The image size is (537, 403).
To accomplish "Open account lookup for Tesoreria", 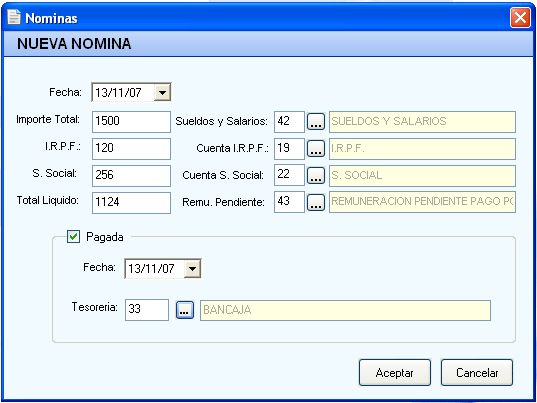I will click(x=185, y=310).
